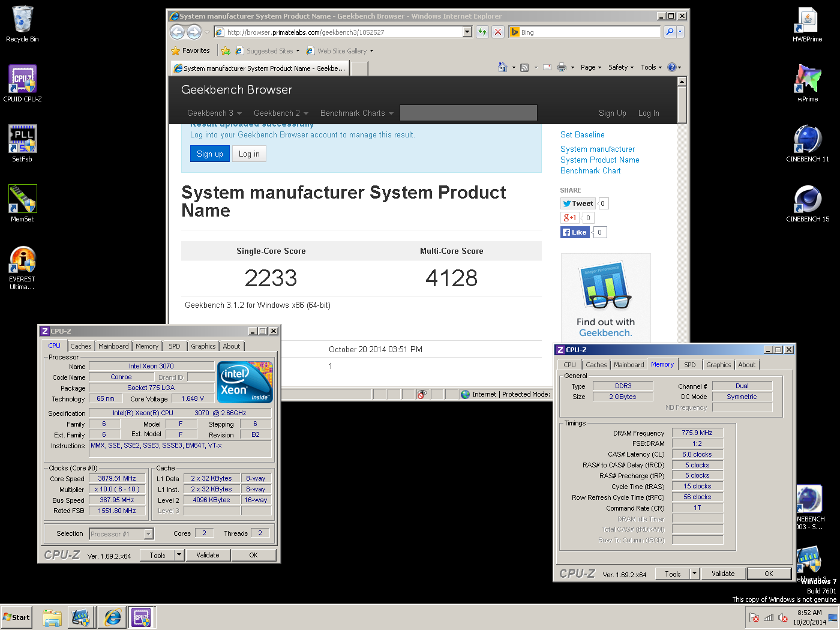Click the Geekbench navbar search field
This screenshot has width=840, height=630.
point(469,113)
